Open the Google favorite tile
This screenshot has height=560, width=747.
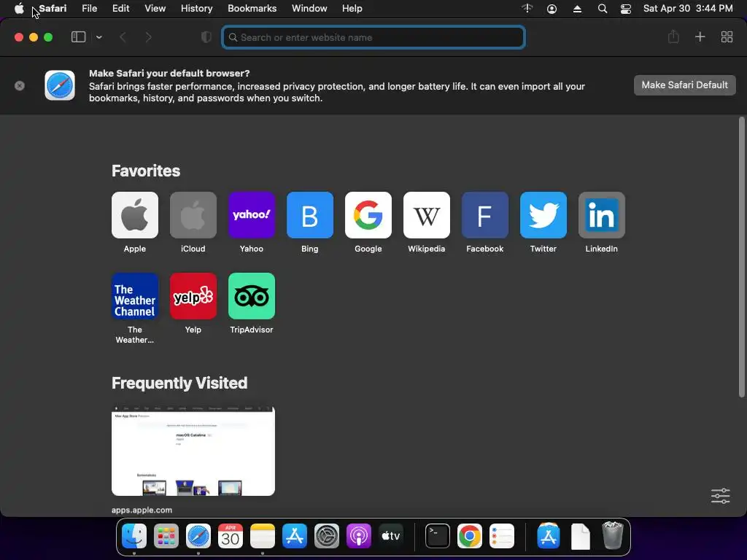tap(368, 215)
